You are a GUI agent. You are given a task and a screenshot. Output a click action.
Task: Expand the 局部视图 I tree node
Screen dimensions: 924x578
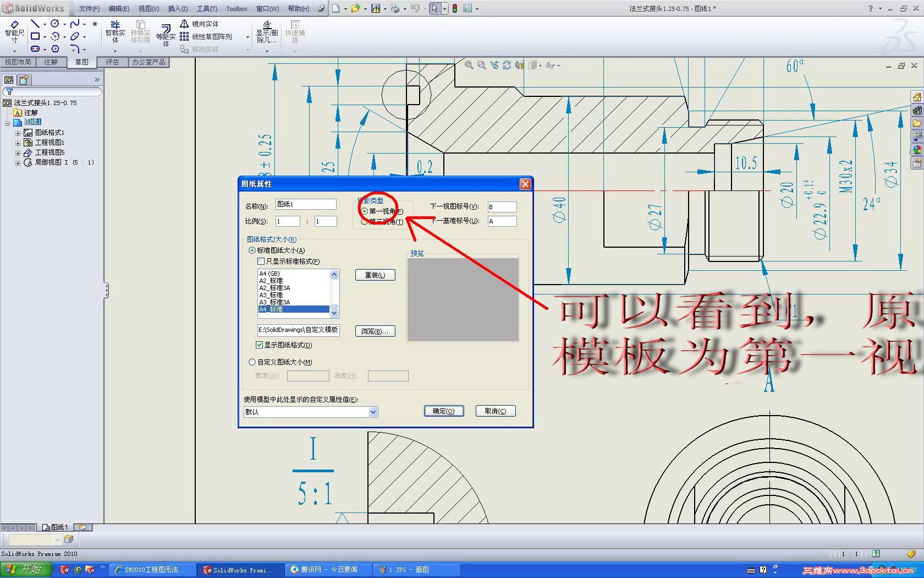coord(18,163)
